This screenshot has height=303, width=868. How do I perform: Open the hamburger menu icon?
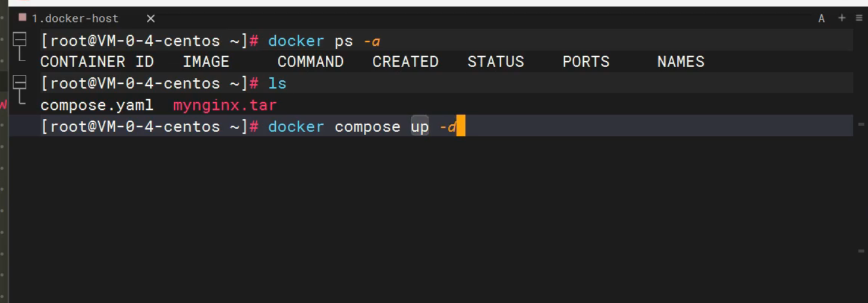[859, 18]
